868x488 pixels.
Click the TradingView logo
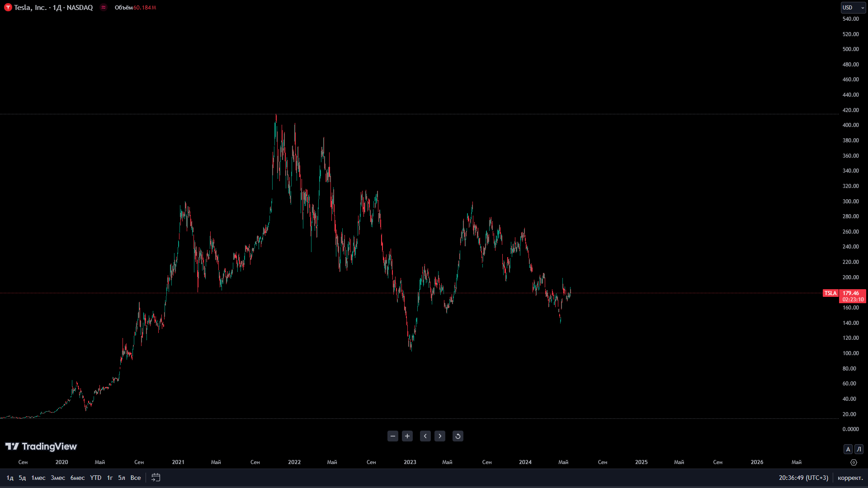click(x=41, y=446)
